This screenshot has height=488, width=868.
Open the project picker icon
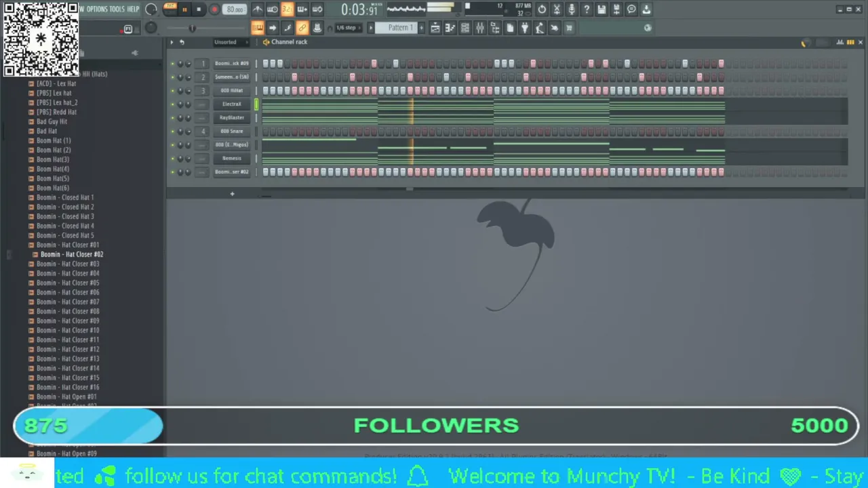(510, 28)
